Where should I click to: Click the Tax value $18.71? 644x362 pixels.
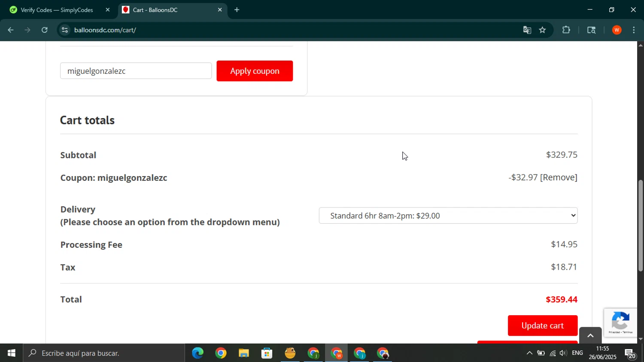[x=564, y=267]
